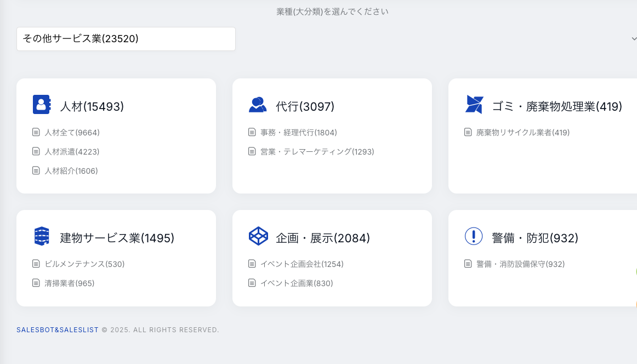Open 警備・消防設備保守(932) list
This screenshot has width=637, height=364.
pos(520,264)
